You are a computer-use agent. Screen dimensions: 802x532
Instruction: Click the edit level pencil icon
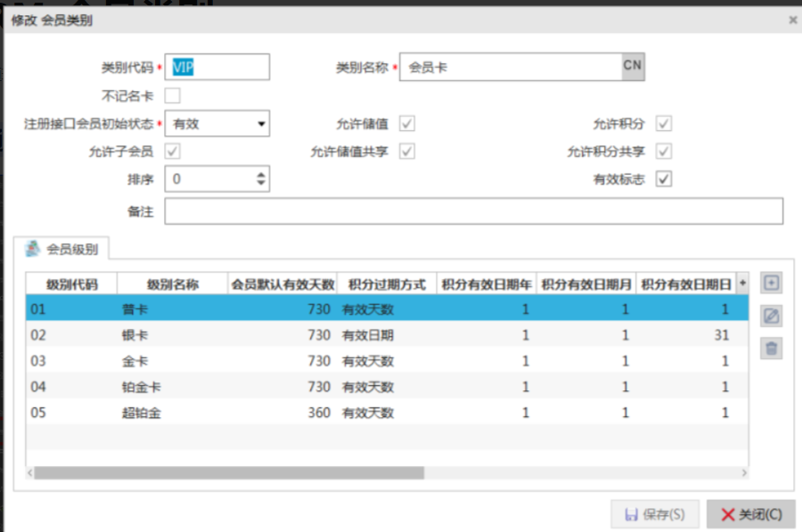772,315
